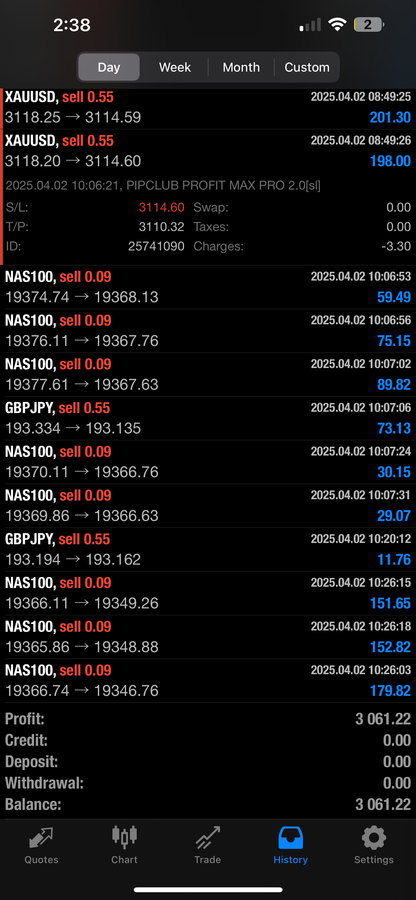Expand NAS100 trade with profit 89.82
The width and height of the screenshot is (416, 900).
[x=208, y=374]
